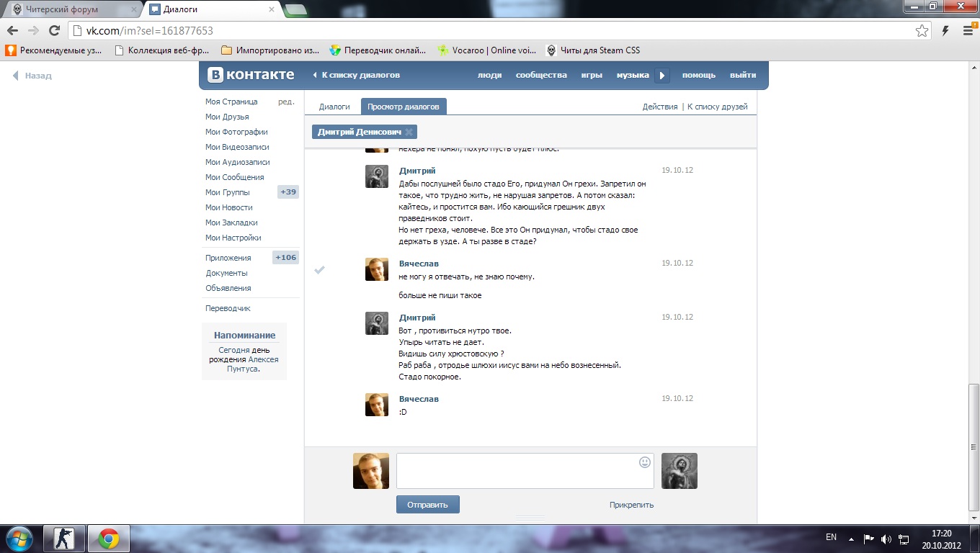Open Counter-Strike taskbar icon
The height and width of the screenshot is (553, 980).
click(x=64, y=539)
